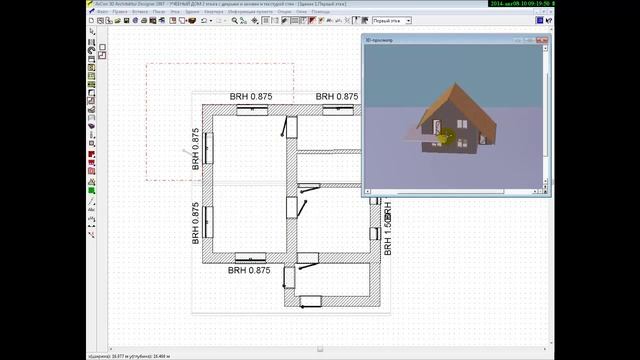Toggle the single-square variant button beside left toolbar

(102, 47)
